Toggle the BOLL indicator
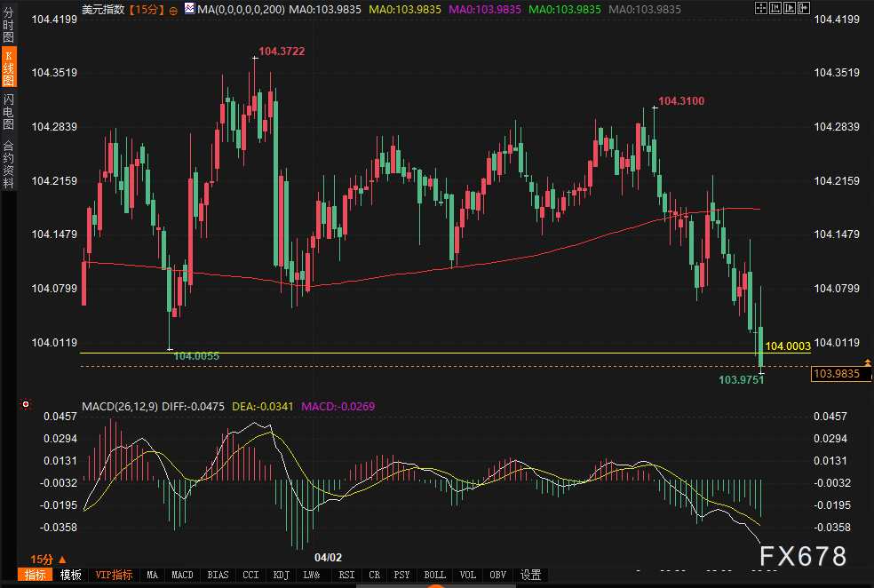The width and height of the screenshot is (874, 588). click(x=434, y=575)
